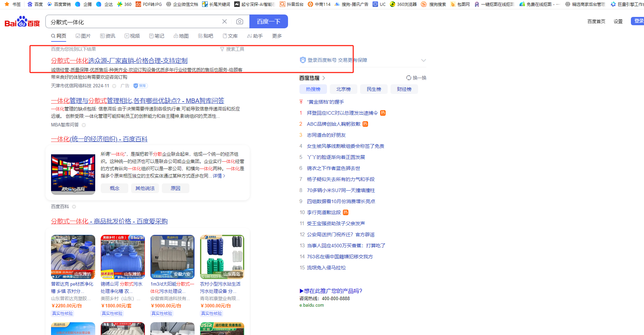
Task: Expand 百度热搜 with arrow chevron
Action: point(324,78)
